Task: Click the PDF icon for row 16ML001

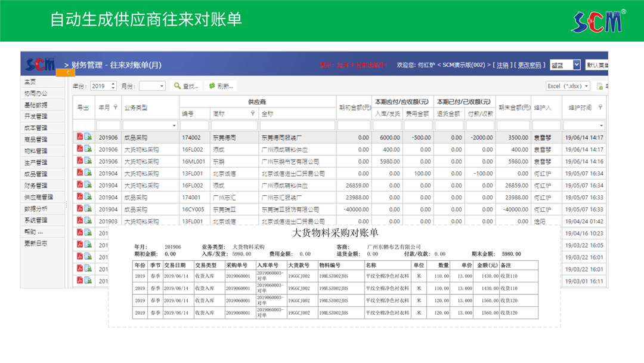Action: pyautogui.click(x=79, y=161)
